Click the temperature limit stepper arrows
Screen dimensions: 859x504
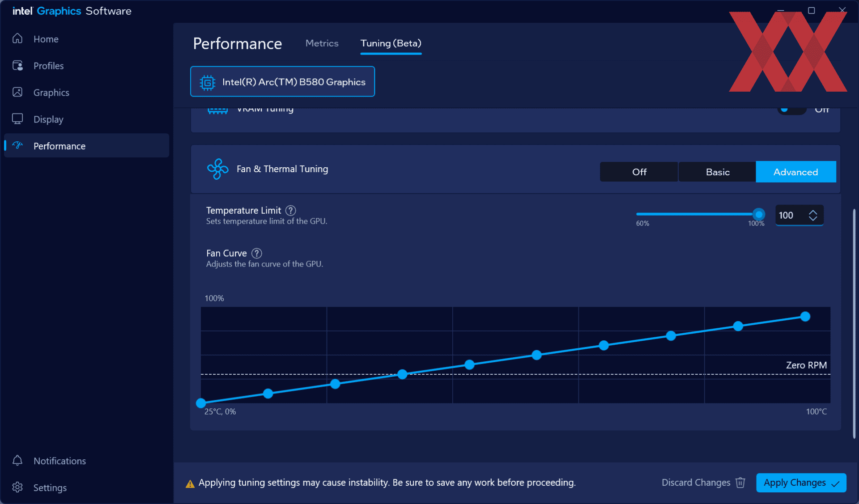click(x=813, y=215)
